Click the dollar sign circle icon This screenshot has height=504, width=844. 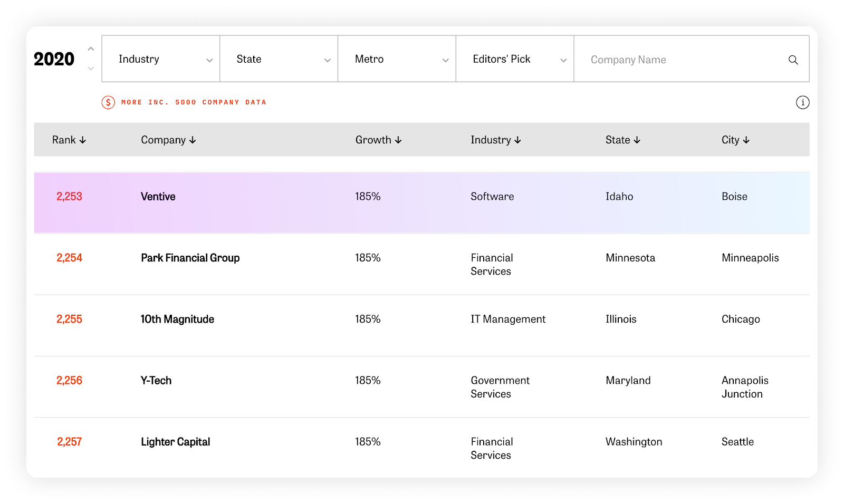(x=108, y=102)
